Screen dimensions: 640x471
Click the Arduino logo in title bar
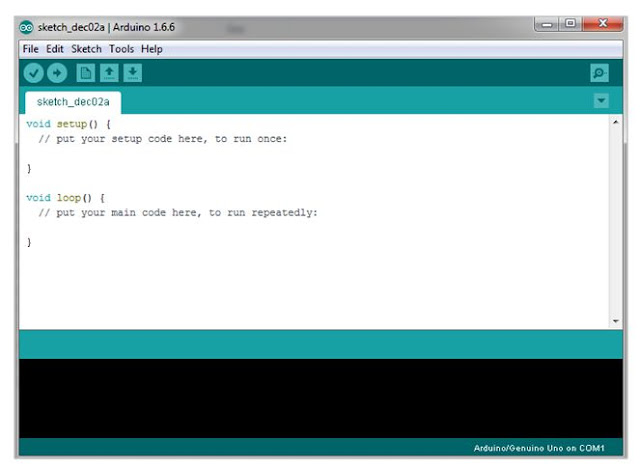pyautogui.click(x=26, y=27)
